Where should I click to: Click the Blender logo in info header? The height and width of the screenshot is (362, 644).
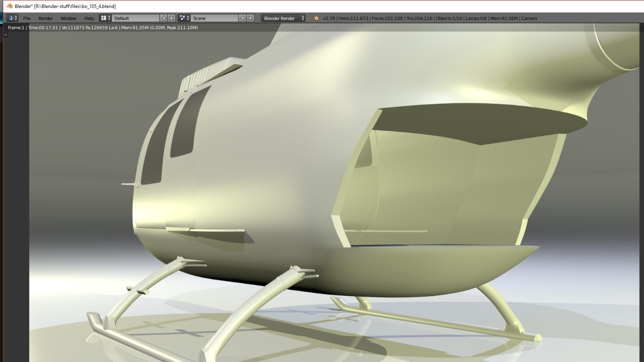click(316, 18)
